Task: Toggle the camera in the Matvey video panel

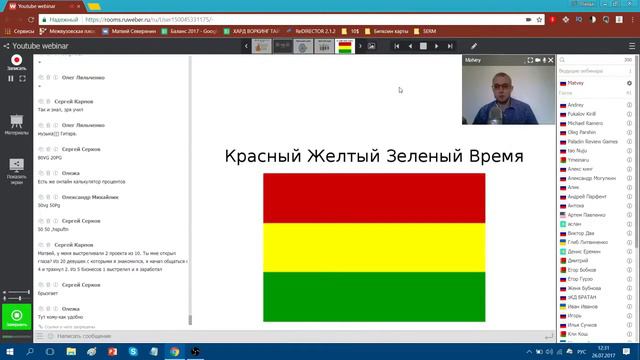Action: [x=538, y=60]
